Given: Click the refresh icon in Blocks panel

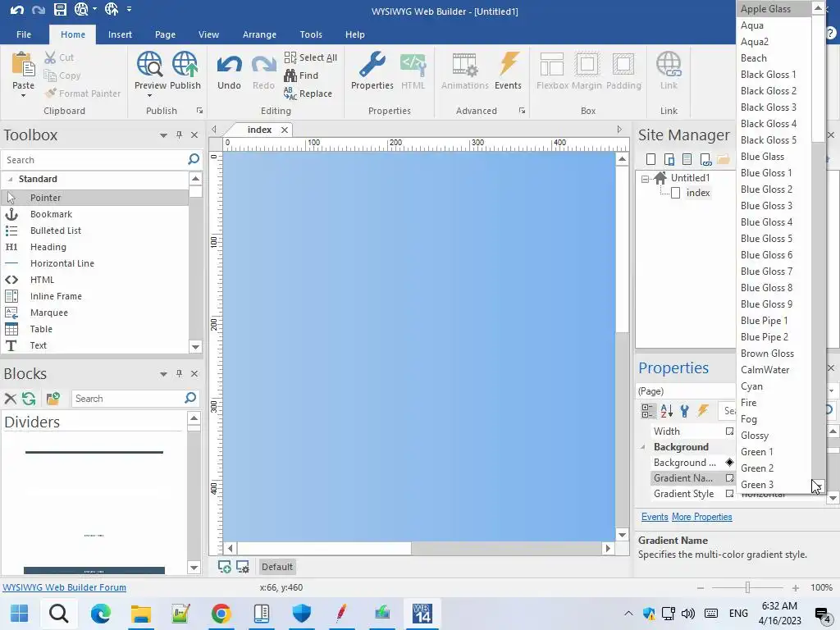Looking at the screenshot, I should (29, 399).
